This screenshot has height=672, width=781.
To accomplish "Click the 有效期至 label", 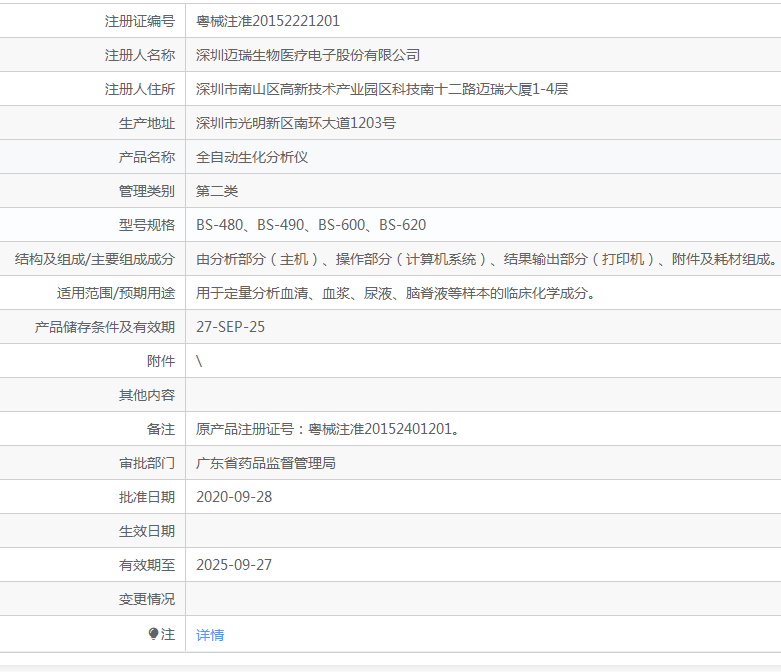I will [147, 565].
